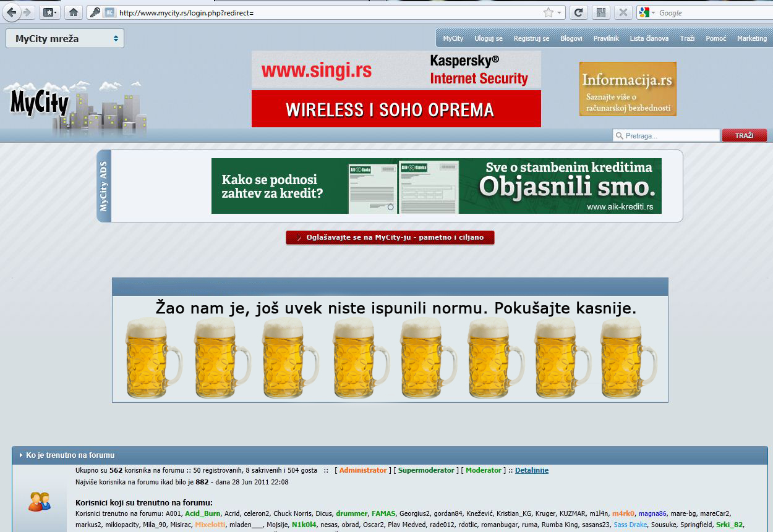Open user magna86 profile link

pos(652,513)
